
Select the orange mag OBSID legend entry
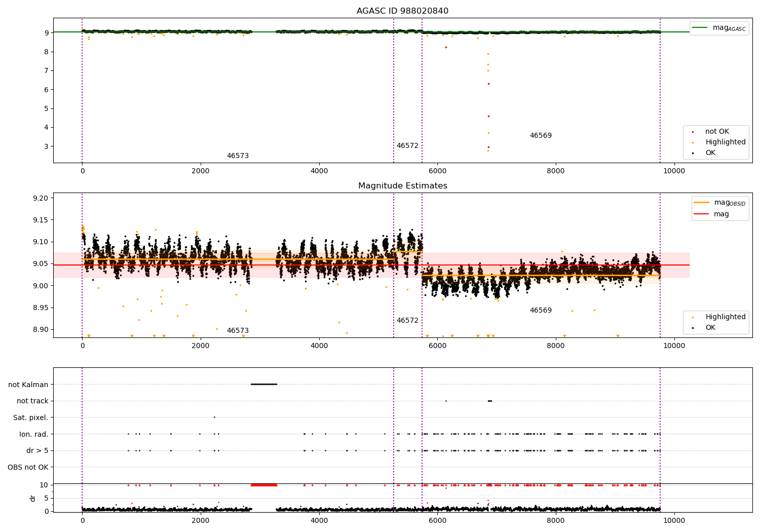[x=719, y=203]
